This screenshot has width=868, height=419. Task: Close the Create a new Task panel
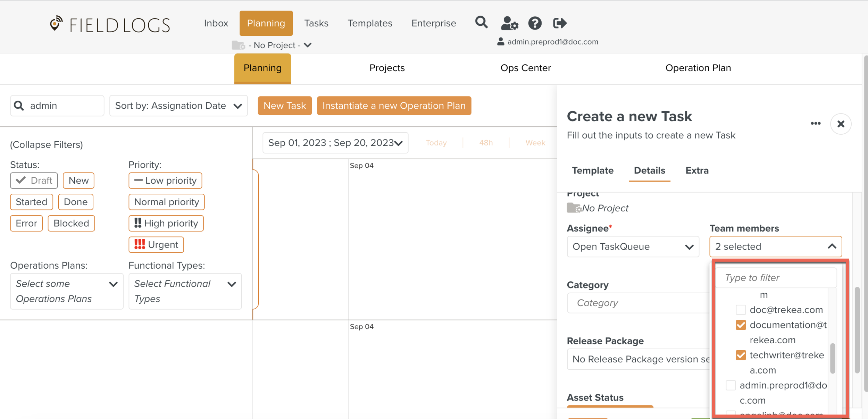coord(841,124)
